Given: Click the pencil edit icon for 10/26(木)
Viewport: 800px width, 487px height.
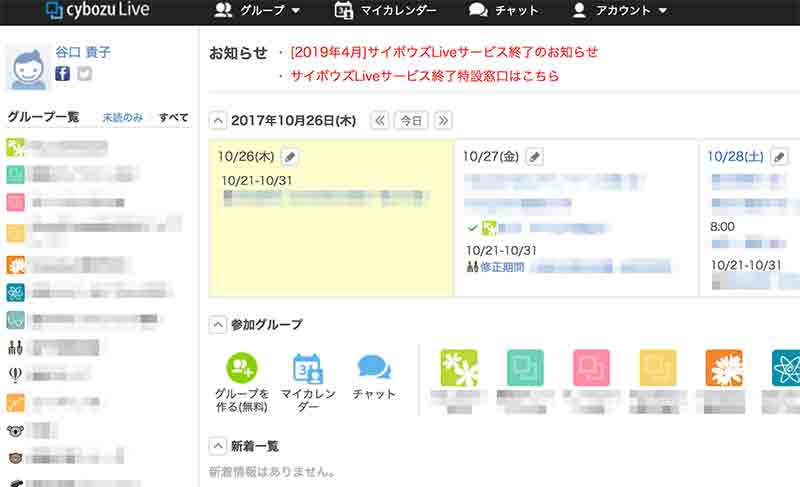Looking at the screenshot, I should [289, 157].
